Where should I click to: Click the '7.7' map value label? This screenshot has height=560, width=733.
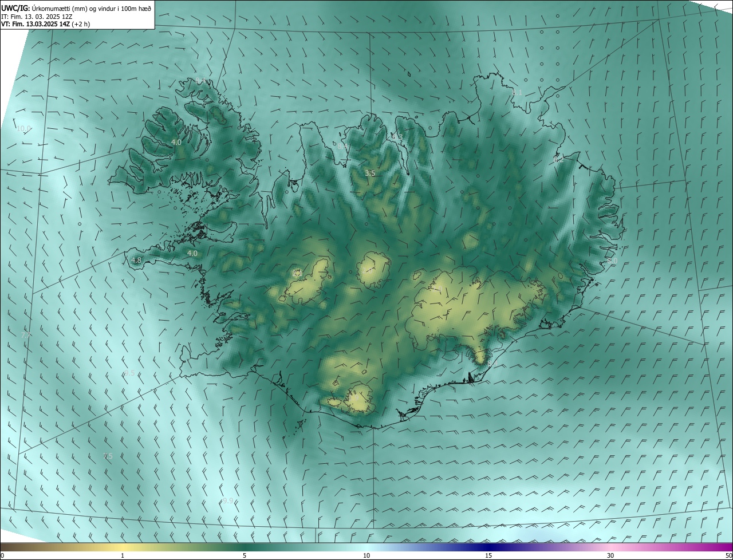pyautogui.click(x=26, y=335)
